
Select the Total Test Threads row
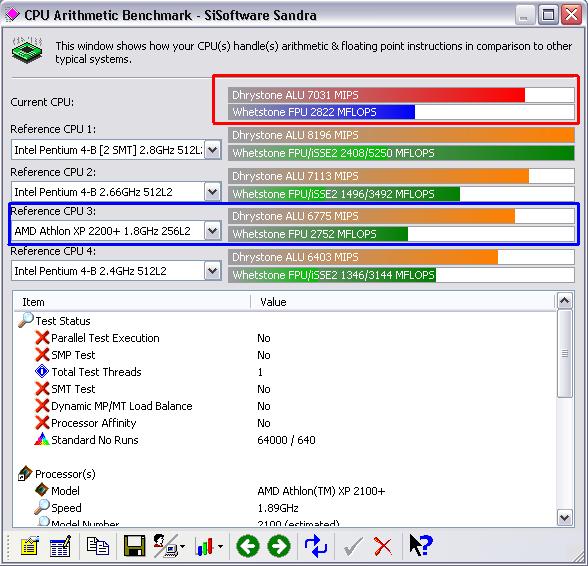(x=285, y=372)
